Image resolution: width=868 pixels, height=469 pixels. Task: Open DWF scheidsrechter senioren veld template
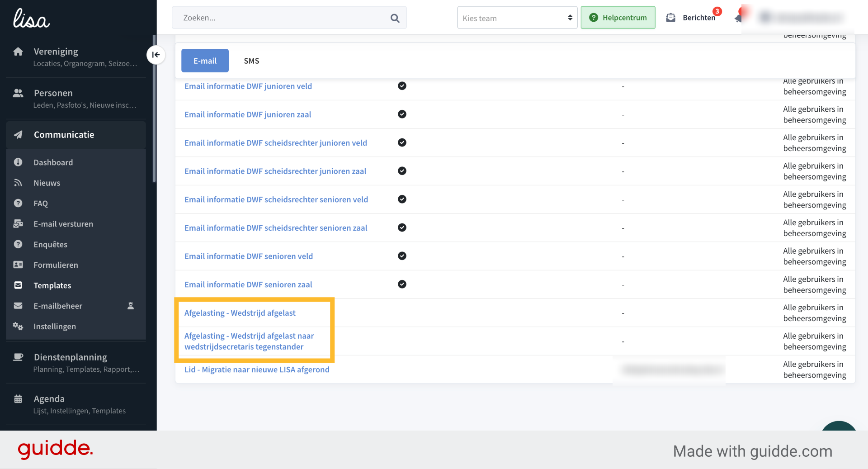tap(276, 199)
